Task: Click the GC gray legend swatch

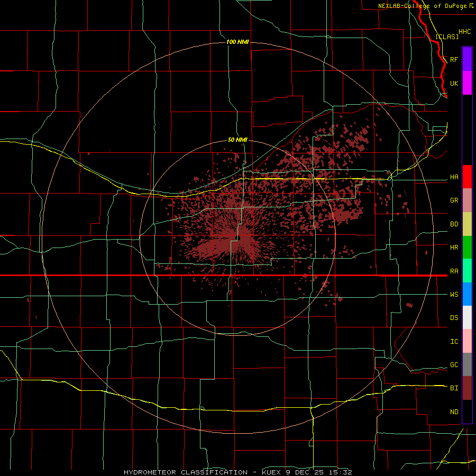Action: (467, 364)
